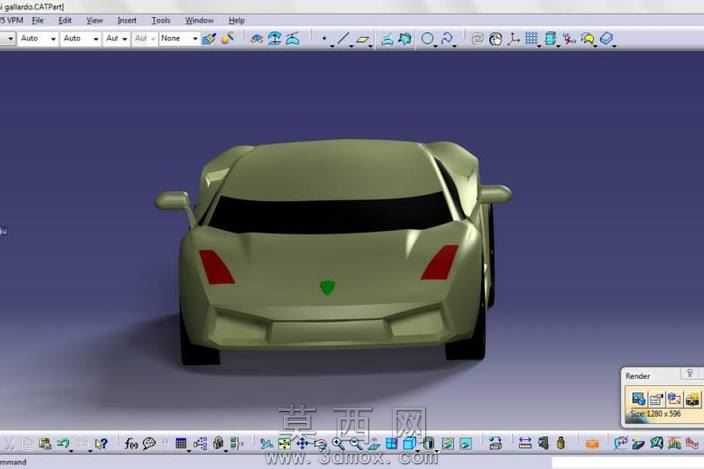
Task: Click the Render panel's top-right corner button
Action: [x=690, y=373]
